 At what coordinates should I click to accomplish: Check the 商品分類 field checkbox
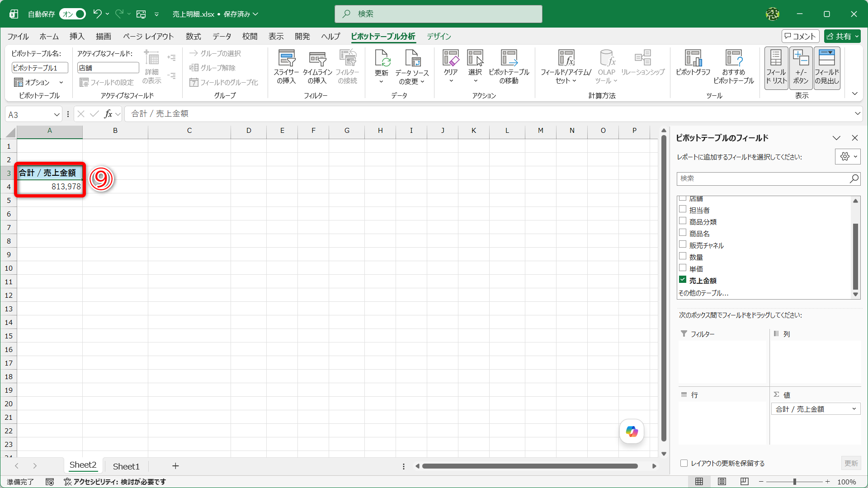pos(683,221)
